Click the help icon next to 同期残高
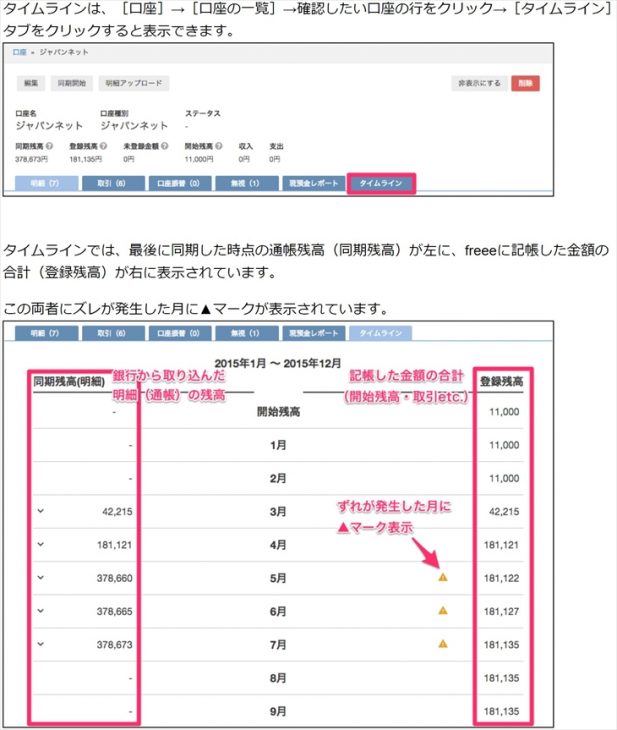 (x=49, y=146)
